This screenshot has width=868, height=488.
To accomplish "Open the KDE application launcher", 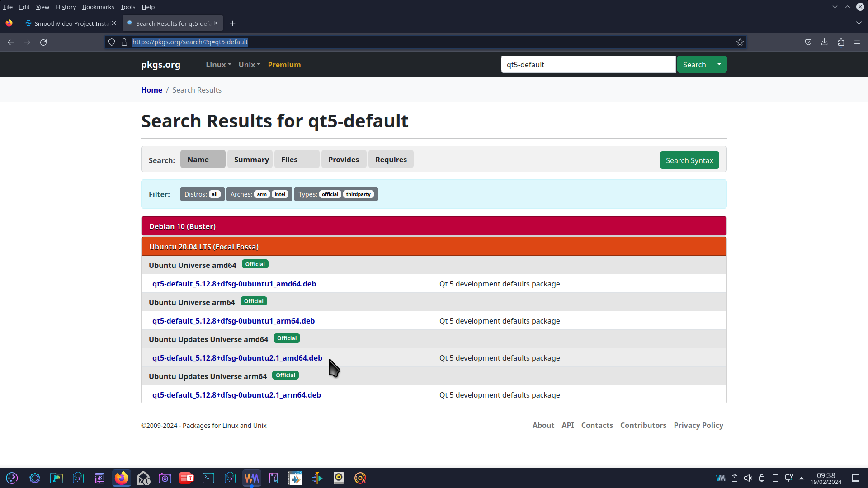I will pyautogui.click(x=12, y=478).
